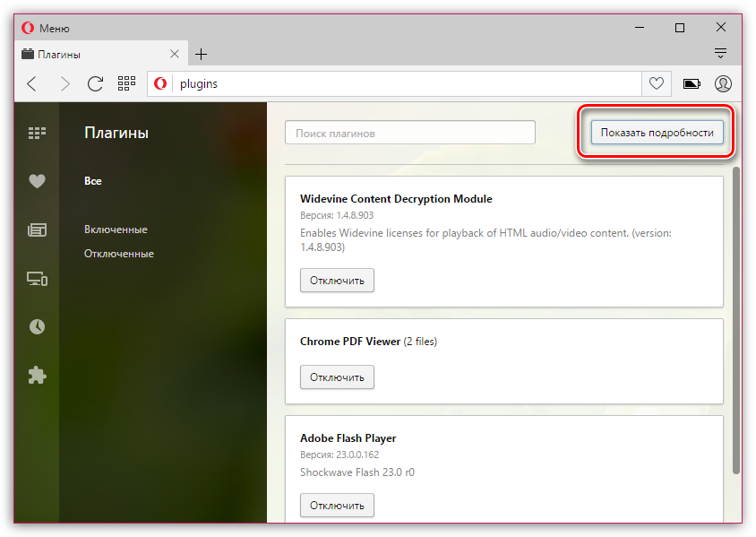Disable Widevine Content Decryption Module plugin
The height and width of the screenshot is (537, 756).
[337, 281]
